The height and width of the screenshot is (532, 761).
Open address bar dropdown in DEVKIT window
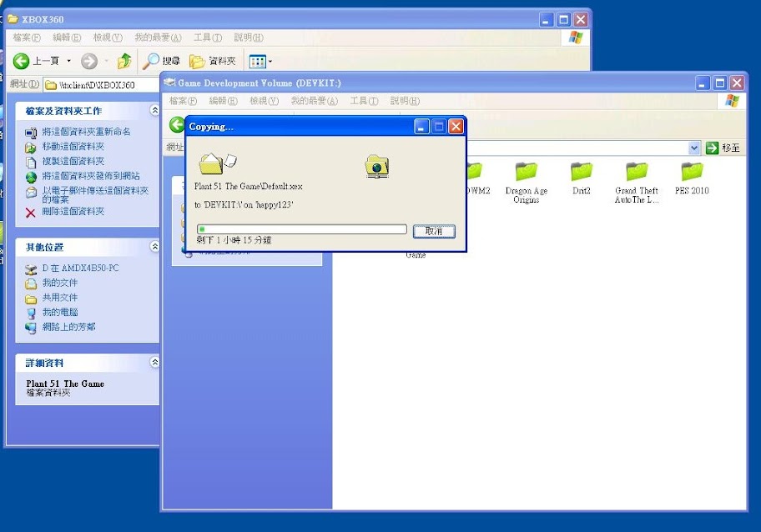pyautogui.click(x=694, y=148)
